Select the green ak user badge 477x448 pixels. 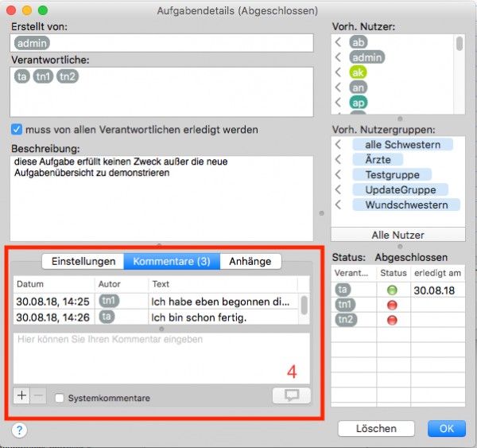(x=358, y=72)
